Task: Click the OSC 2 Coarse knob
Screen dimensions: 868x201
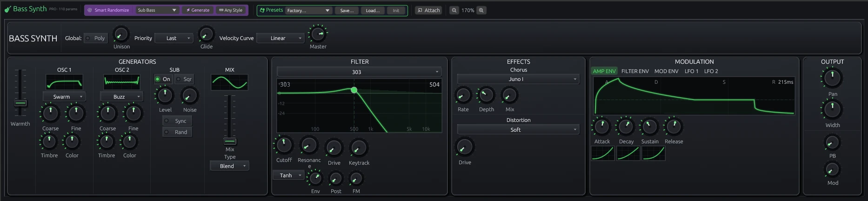Action: pos(107,113)
